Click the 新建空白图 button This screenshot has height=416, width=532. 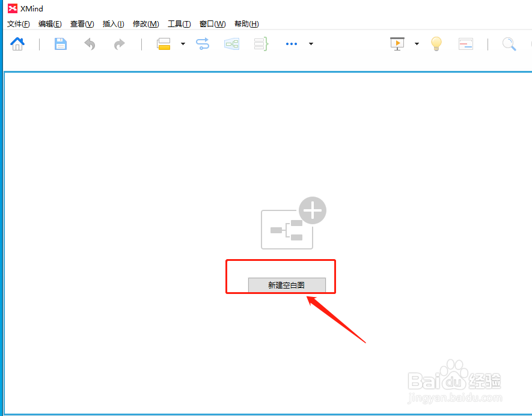click(x=287, y=285)
